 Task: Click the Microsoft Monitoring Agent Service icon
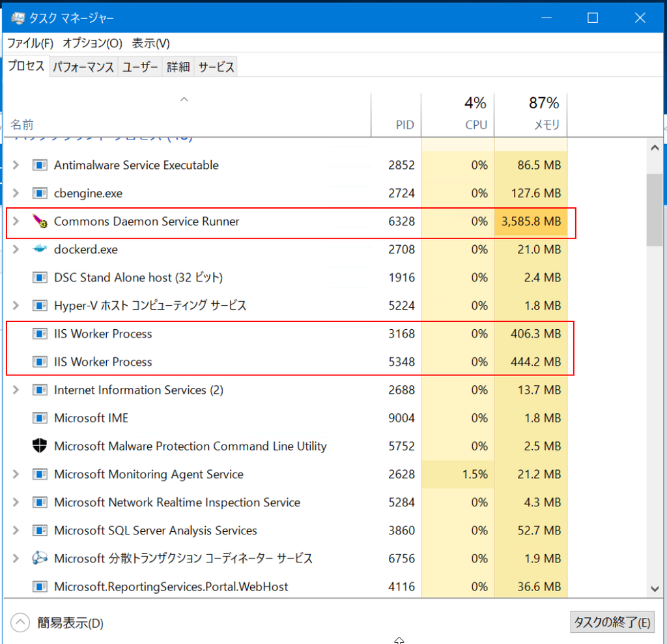click(x=40, y=474)
